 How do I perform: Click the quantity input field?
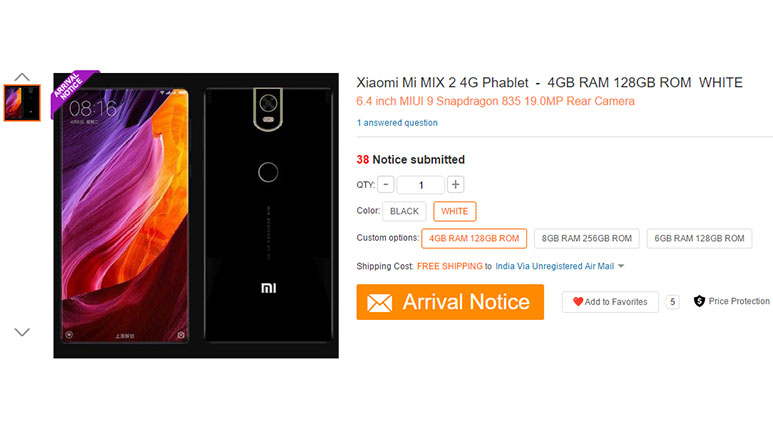(421, 185)
